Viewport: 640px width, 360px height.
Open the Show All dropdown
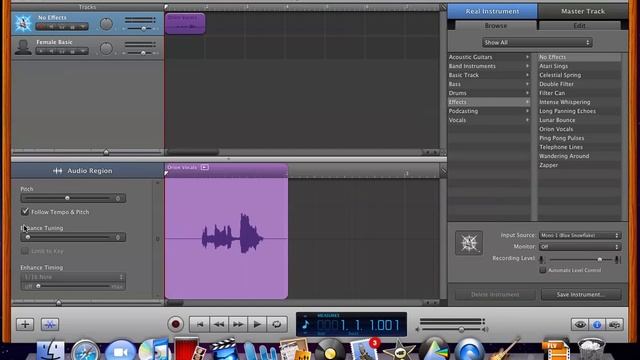(537, 42)
